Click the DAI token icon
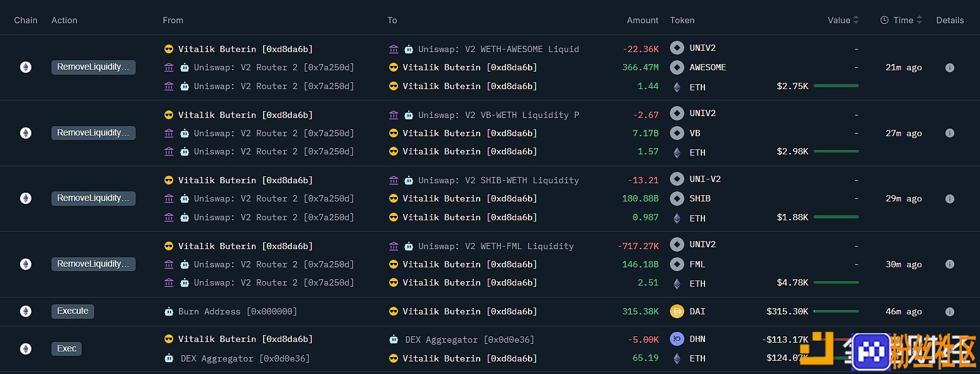980x374 pixels. (677, 311)
